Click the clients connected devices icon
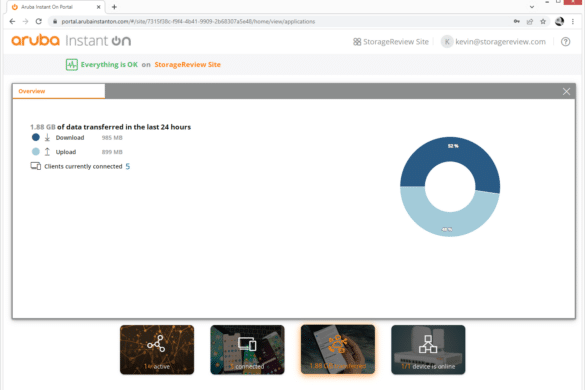 pos(36,166)
